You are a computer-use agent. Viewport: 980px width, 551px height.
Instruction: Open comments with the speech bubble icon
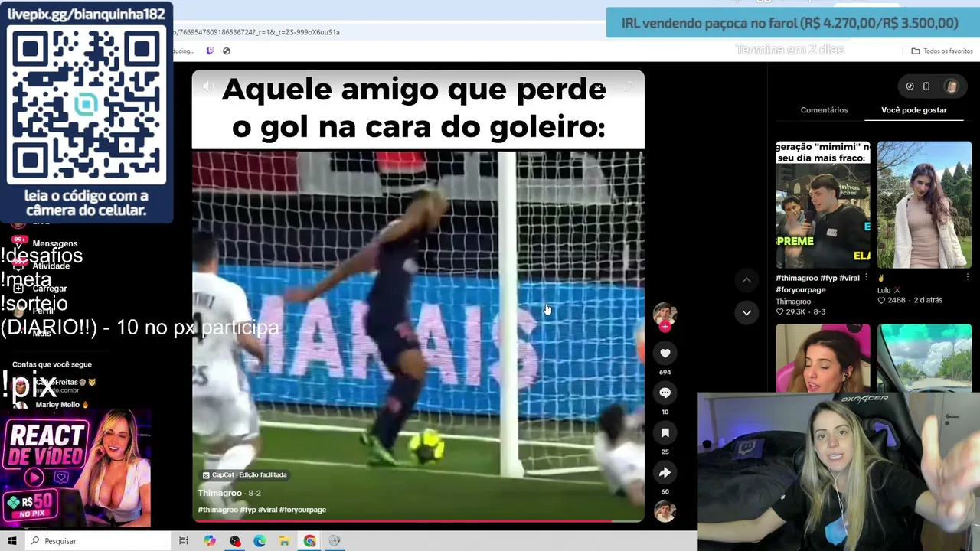[665, 393]
